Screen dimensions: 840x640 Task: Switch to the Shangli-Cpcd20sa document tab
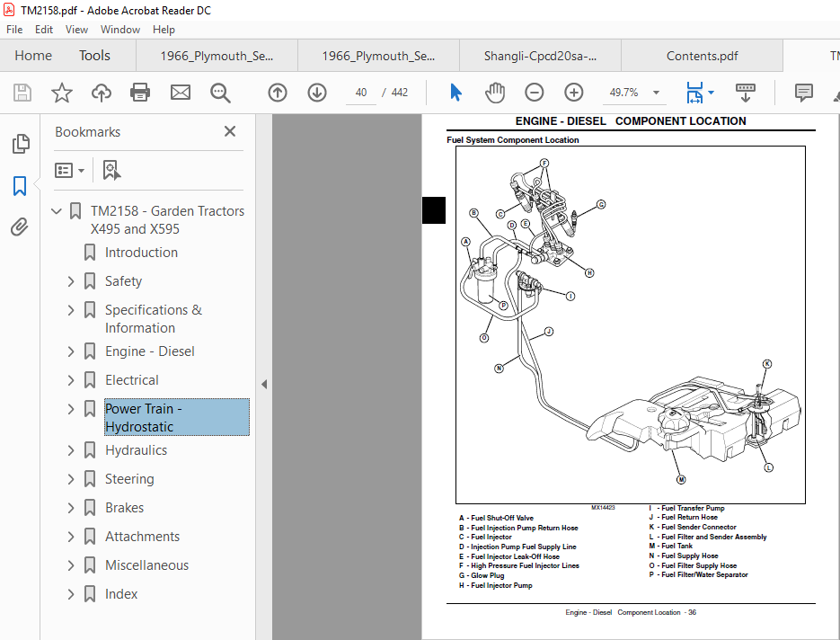coord(540,56)
